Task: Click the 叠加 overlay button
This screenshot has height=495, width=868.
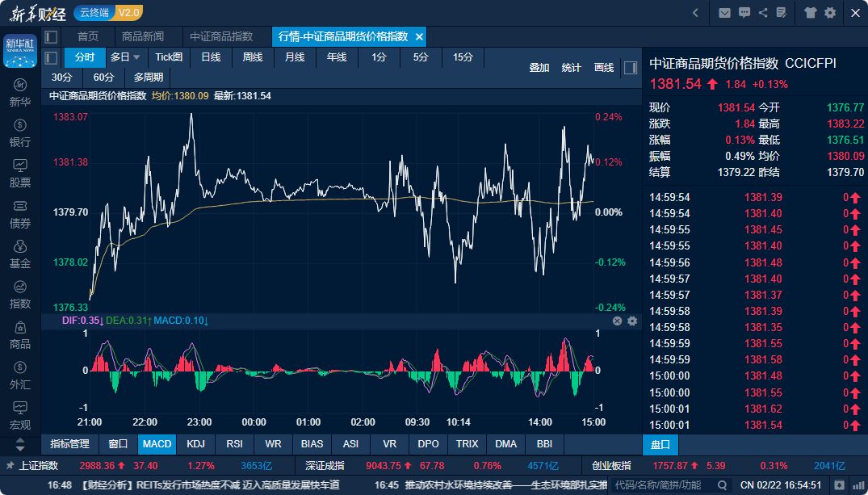Action: 539,68
